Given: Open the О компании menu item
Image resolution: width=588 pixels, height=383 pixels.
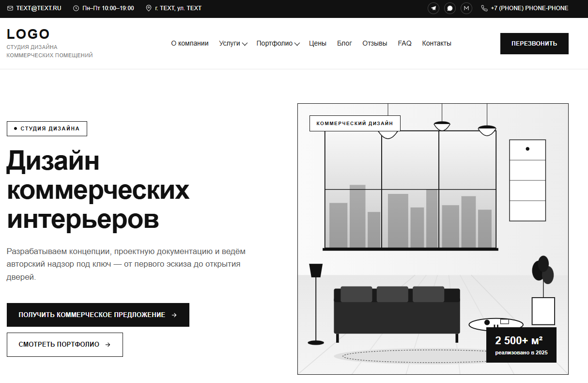Looking at the screenshot, I should point(190,43).
